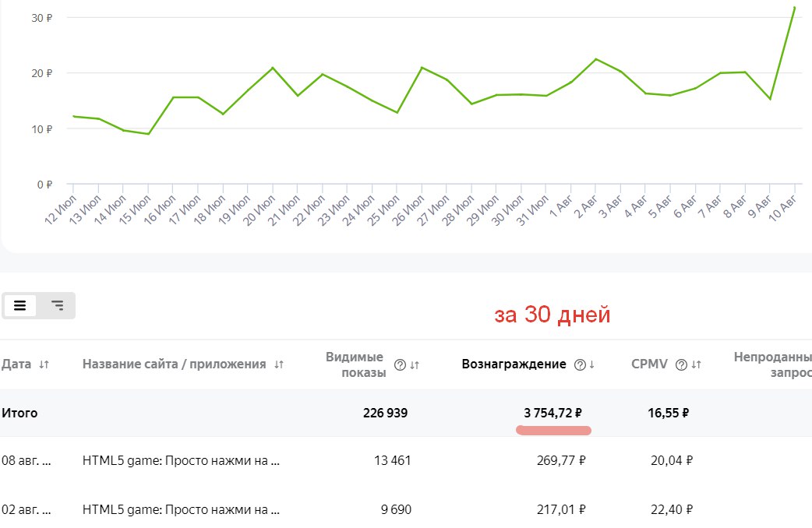812x528 pixels.
Task: Open HTML5 game entry in 08 авг. row
Action: (181, 460)
